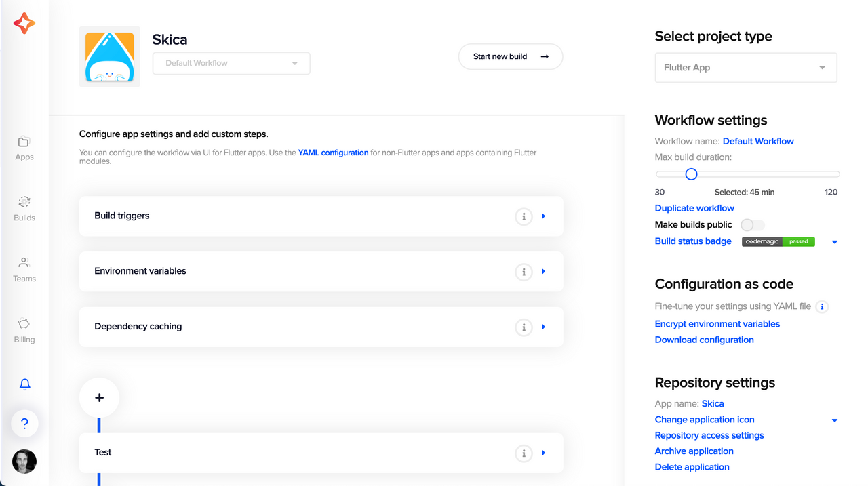Click the codemagic passed badge image

pyautogui.click(x=778, y=241)
